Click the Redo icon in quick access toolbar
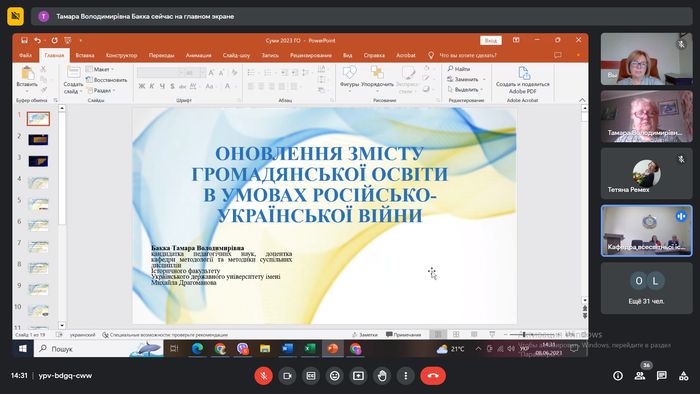The width and height of the screenshot is (700, 394). tap(54, 40)
